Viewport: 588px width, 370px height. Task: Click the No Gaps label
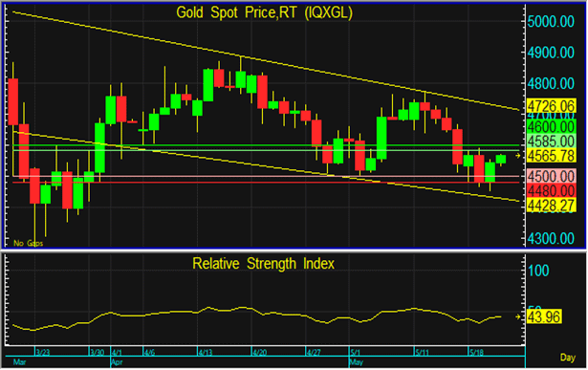28,243
